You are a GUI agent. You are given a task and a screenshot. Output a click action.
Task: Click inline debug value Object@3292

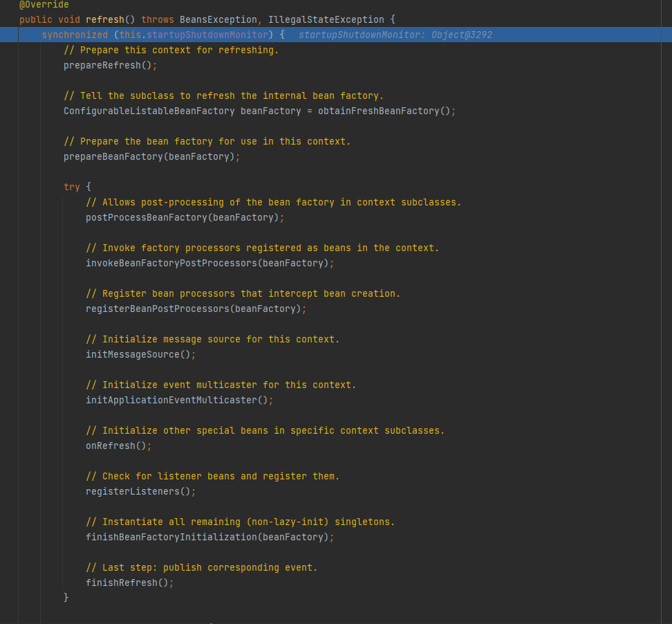click(462, 35)
